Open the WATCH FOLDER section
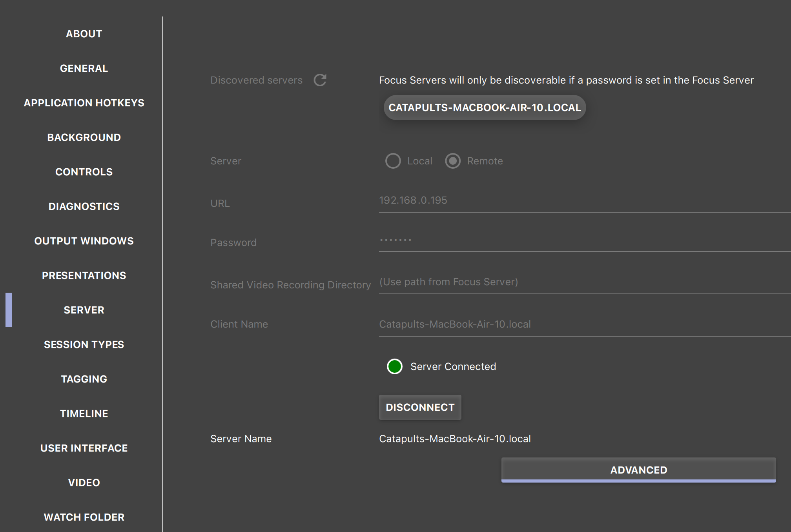Viewport: 791px width, 532px height. tap(84, 517)
